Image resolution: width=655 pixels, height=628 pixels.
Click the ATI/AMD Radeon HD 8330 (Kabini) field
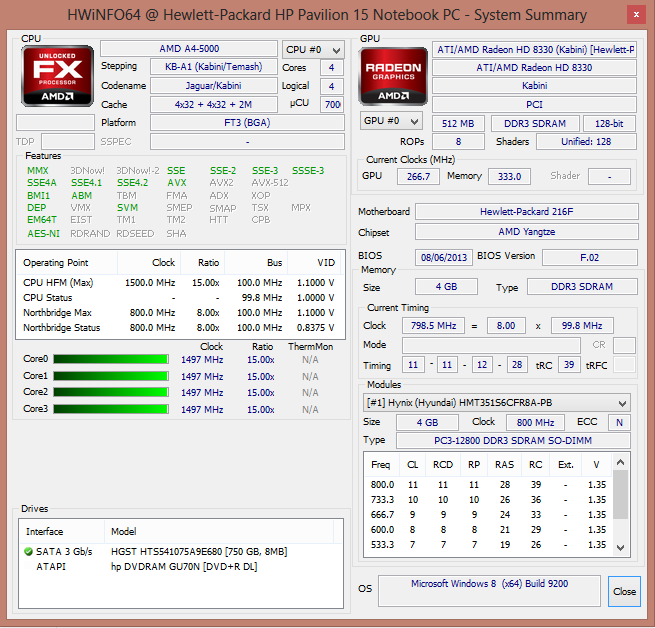tap(534, 50)
